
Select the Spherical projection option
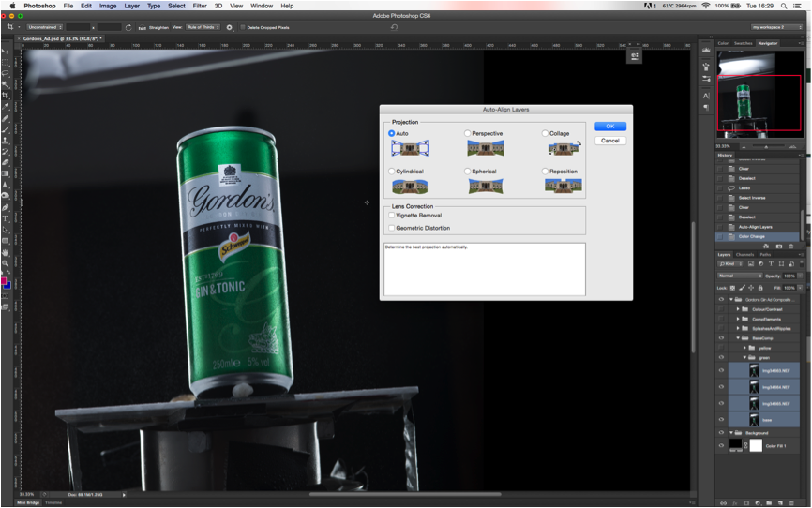[x=467, y=171]
